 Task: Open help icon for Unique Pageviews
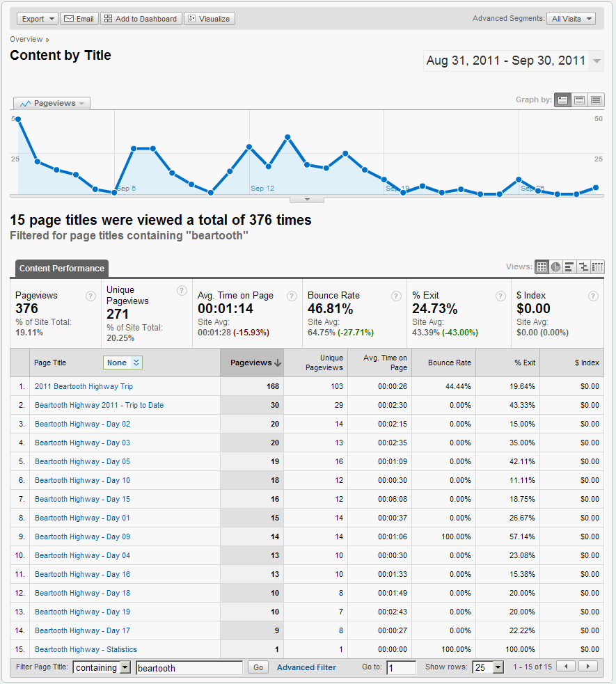pyautogui.click(x=182, y=291)
